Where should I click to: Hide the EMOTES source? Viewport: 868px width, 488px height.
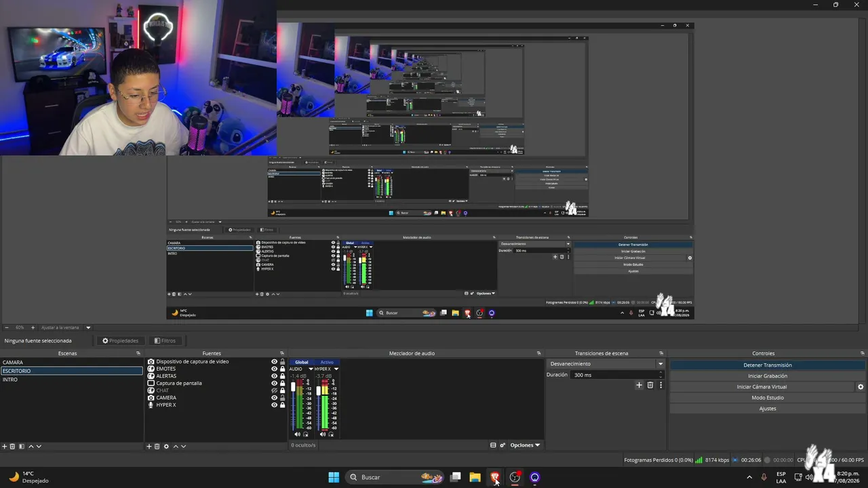click(x=275, y=369)
